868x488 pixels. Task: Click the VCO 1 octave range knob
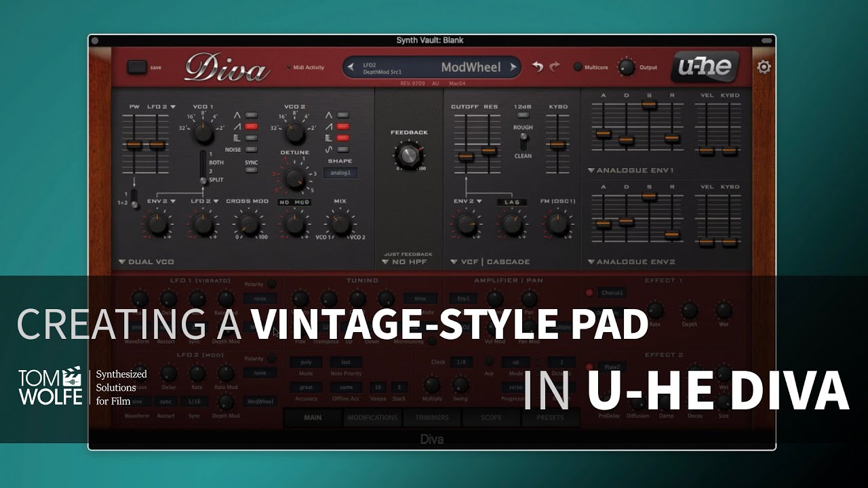203,133
